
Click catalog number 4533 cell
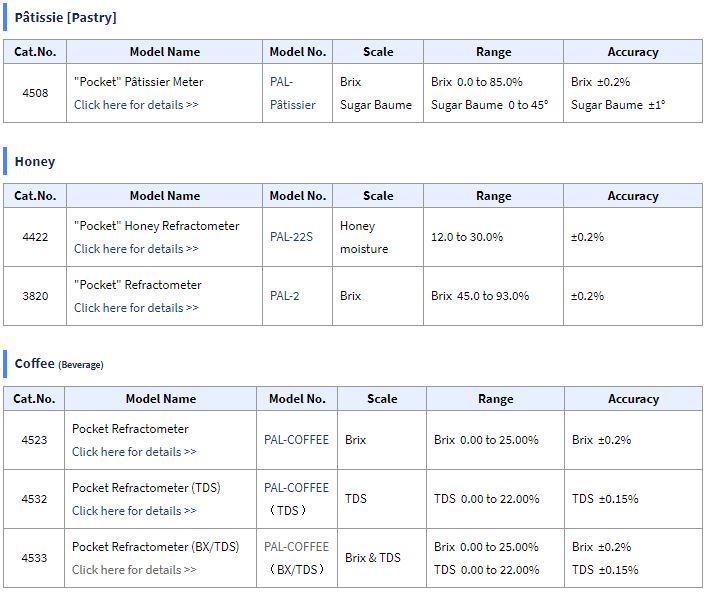coord(34,558)
